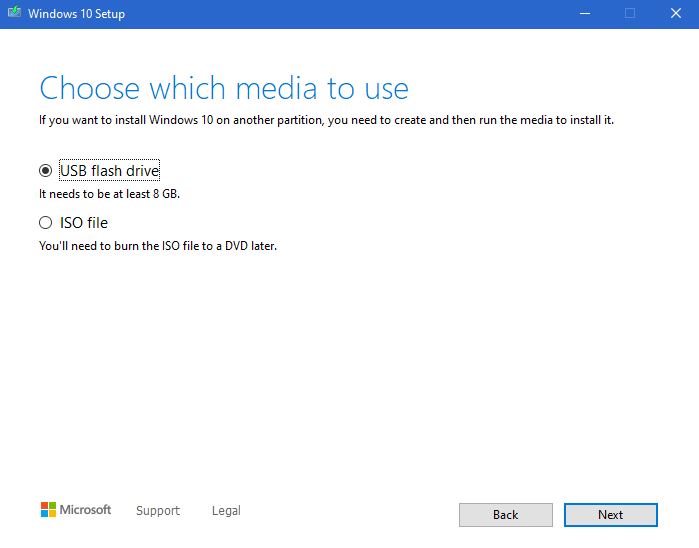The width and height of the screenshot is (699, 548).
Task: Click the four-color Microsoft logo squares
Action: coord(48,510)
